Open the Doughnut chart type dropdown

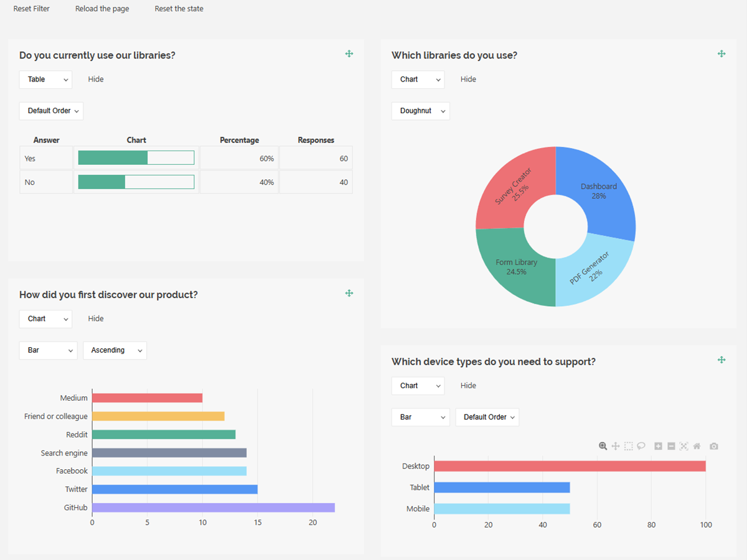point(420,111)
